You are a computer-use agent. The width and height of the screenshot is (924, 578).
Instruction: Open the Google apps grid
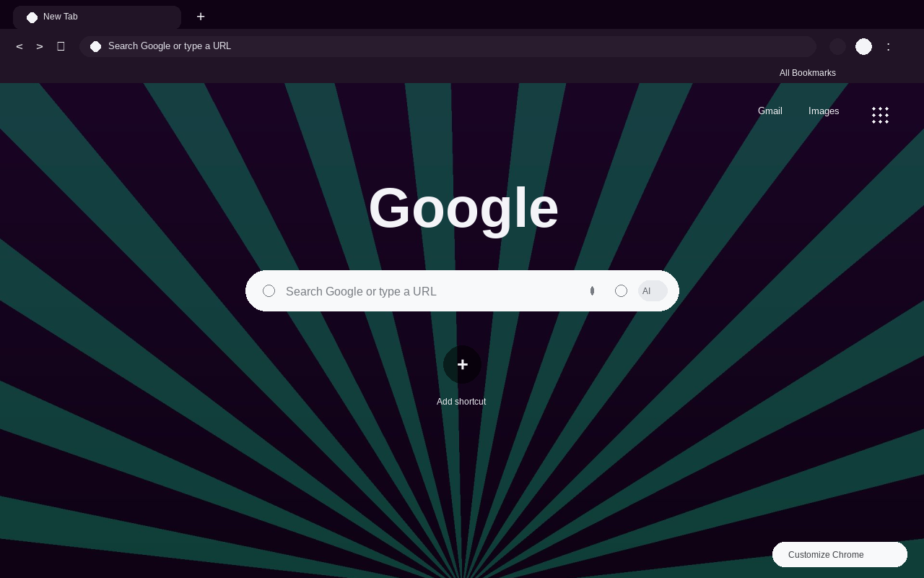(880, 116)
